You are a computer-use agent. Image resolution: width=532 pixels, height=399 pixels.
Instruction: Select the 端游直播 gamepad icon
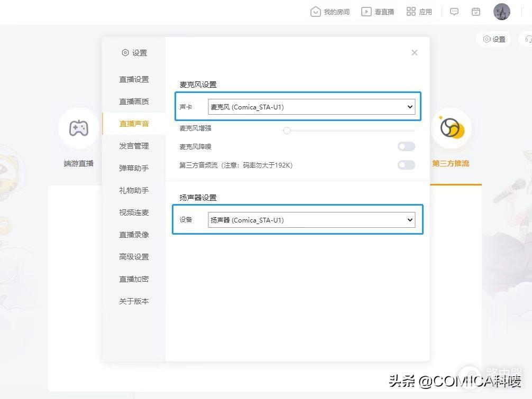79,128
